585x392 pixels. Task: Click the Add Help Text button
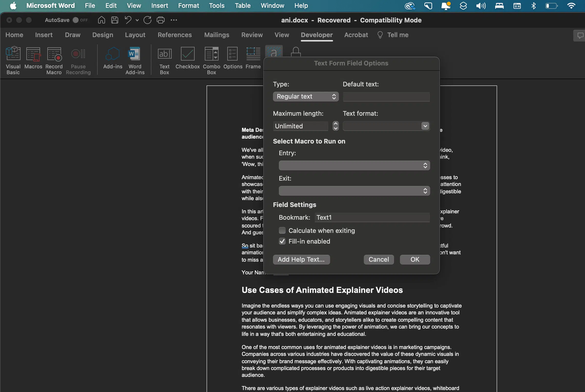(x=301, y=259)
